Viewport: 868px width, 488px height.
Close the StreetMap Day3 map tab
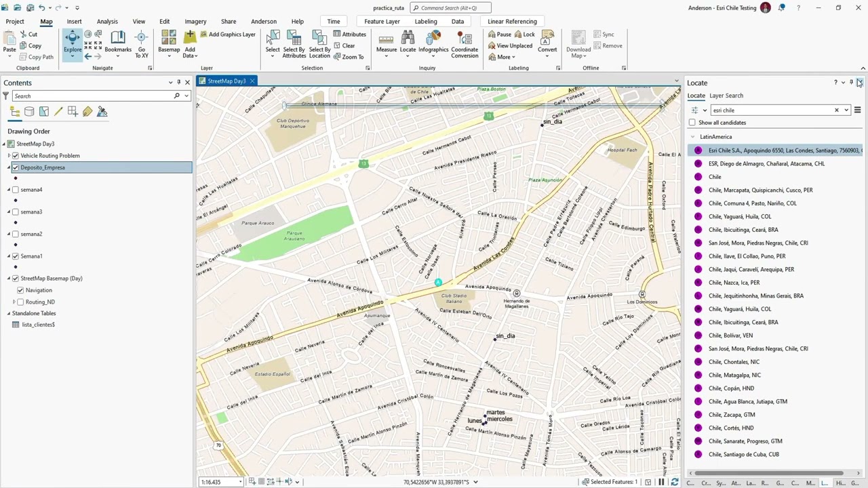click(252, 81)
